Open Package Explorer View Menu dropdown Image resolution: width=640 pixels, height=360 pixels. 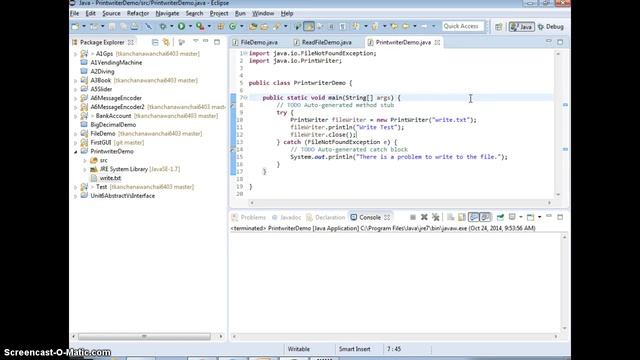(196, 42)
